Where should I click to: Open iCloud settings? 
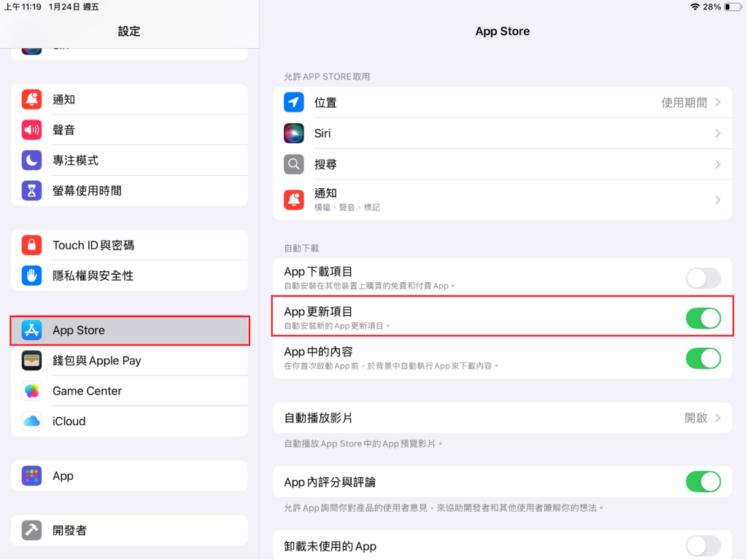(x=130, y=421)
